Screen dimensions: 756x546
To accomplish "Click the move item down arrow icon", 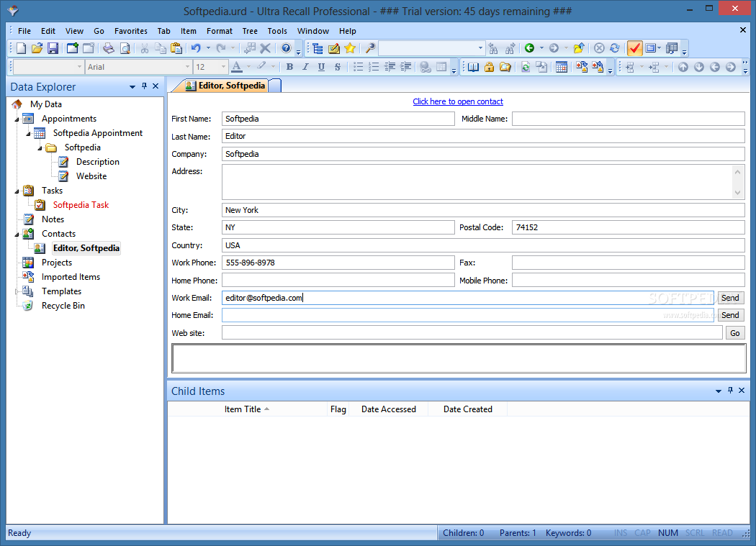I will 699,67.
